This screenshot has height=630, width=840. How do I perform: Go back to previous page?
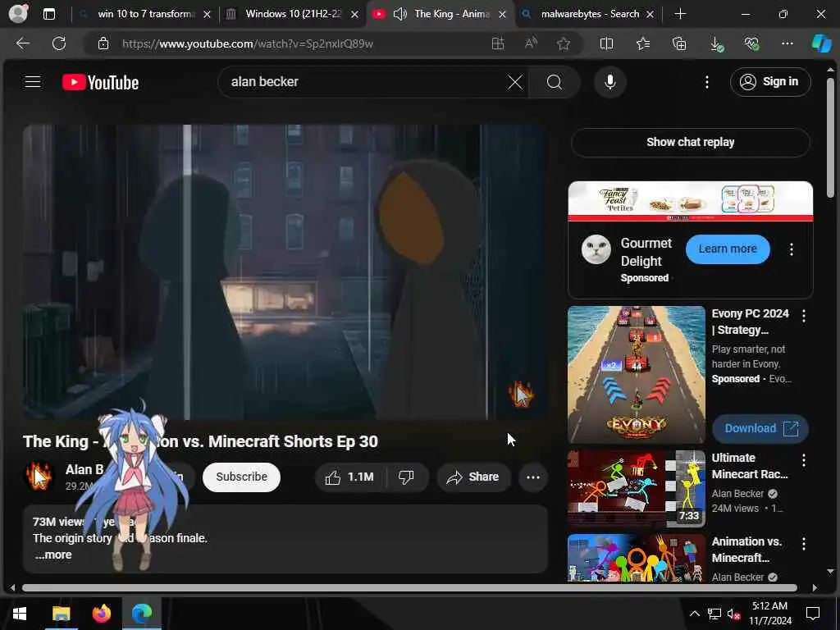22,43
